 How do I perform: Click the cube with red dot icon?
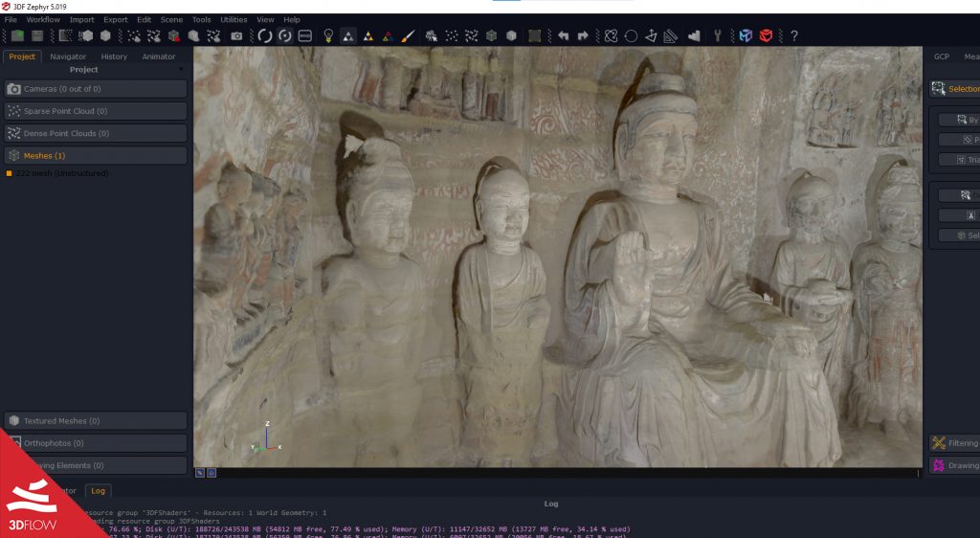tap(174, 36)
